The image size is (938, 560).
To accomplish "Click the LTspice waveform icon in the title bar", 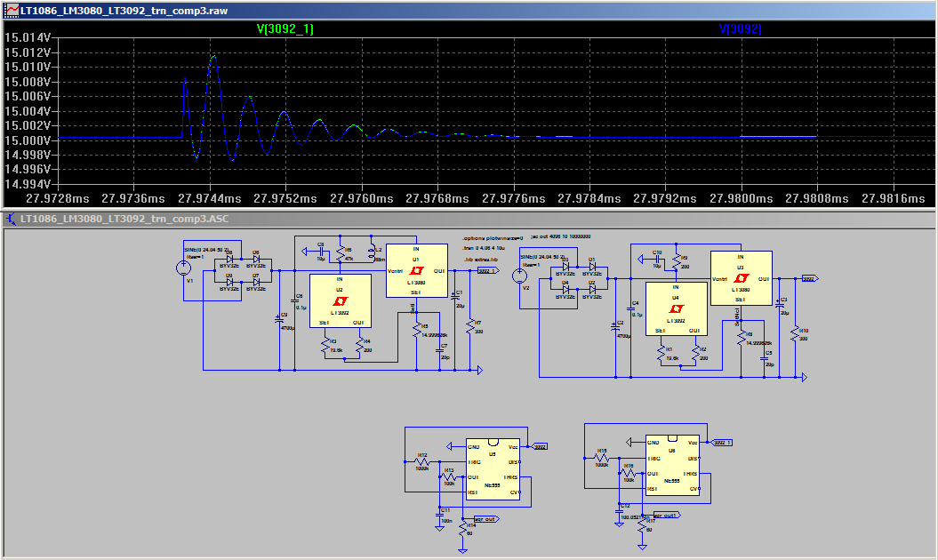I will point(12,10).
